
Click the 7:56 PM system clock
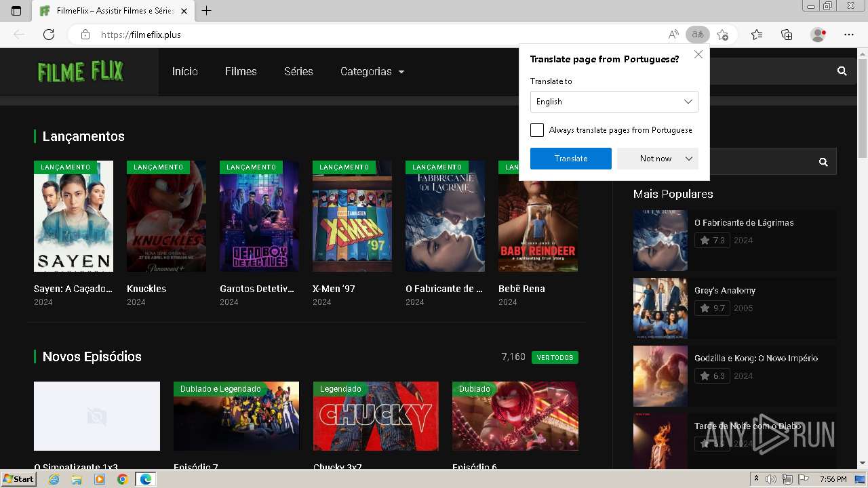point(833,479)
